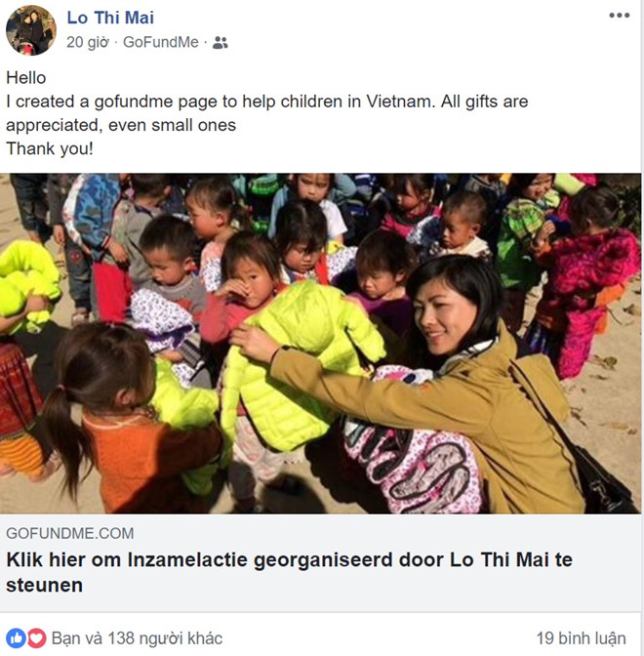View who reacted: "Bạn và 138 người khác"
The width and height of the screenshot is (644, 656).
tap(137, 638)
